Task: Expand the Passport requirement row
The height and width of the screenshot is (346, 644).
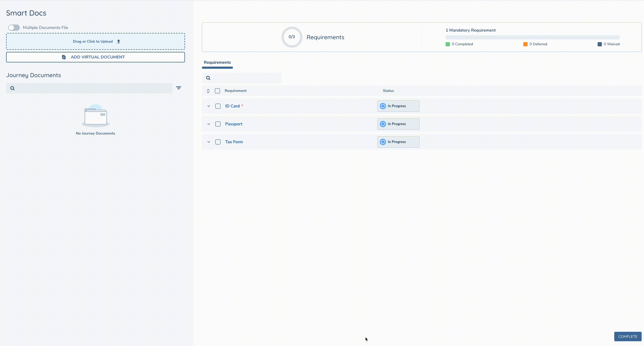Action: pos(209,124)
